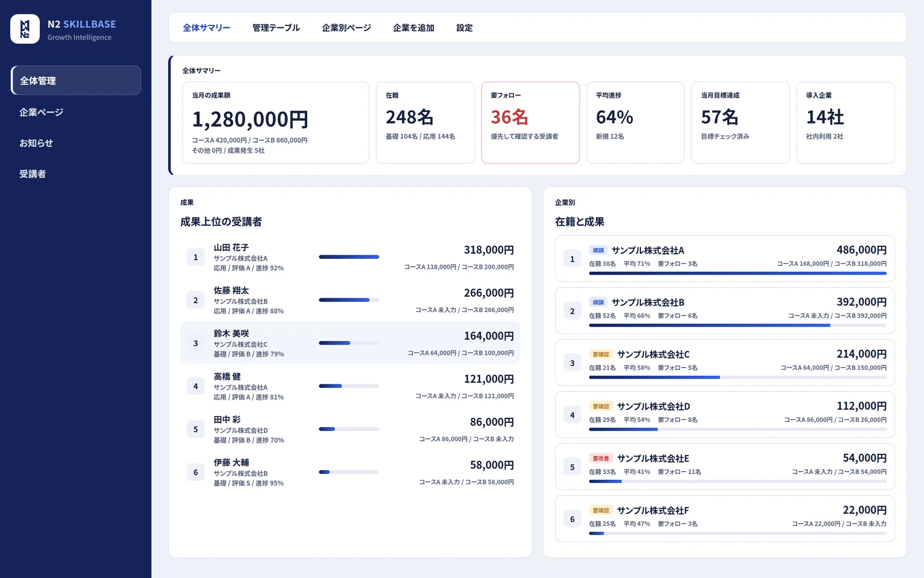Viewport: 924px width, 578px height.
Task: Click the 要改善 badge on サンプル株式会社E
Action: pyautogui.click(x=601, y=458)
